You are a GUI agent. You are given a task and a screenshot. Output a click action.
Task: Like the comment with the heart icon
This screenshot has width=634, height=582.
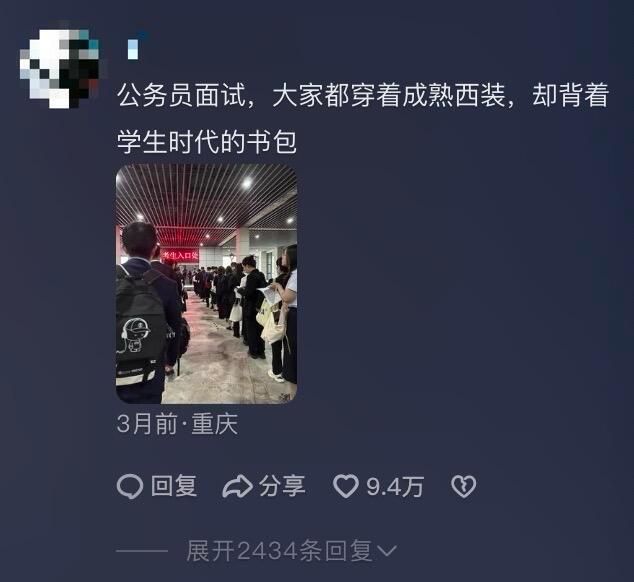click(x=346, y=486)
